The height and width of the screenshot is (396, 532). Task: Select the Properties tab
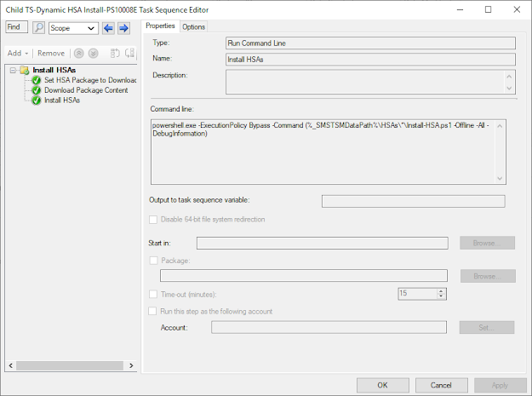(x=160, y=26)
